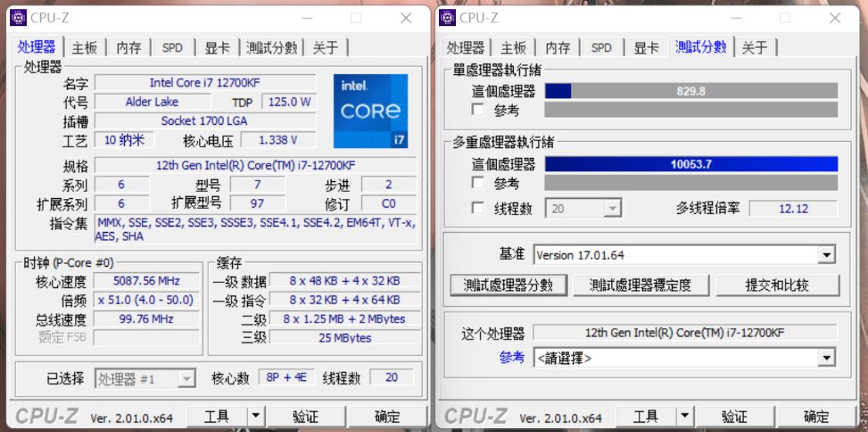Click the 二级 cache value 8 x 1.25 MB
This screenshot has height=432, width=868.
[x=345, y=319]
